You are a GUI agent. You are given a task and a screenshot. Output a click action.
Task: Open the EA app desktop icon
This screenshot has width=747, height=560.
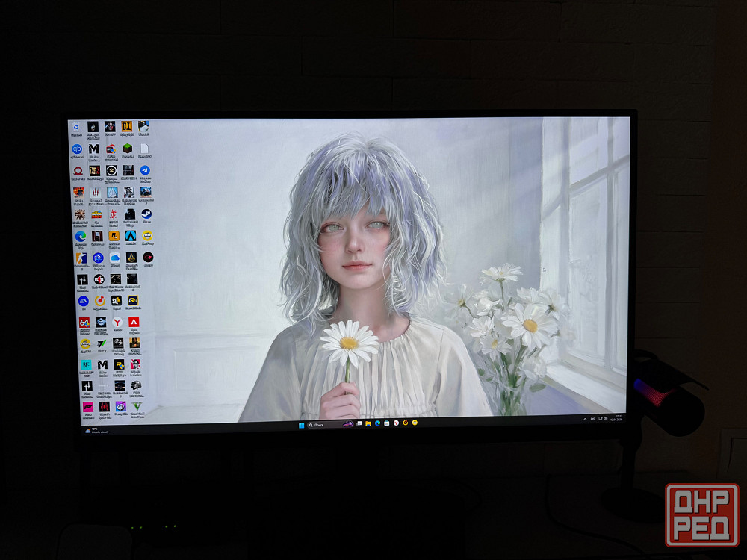83,301
